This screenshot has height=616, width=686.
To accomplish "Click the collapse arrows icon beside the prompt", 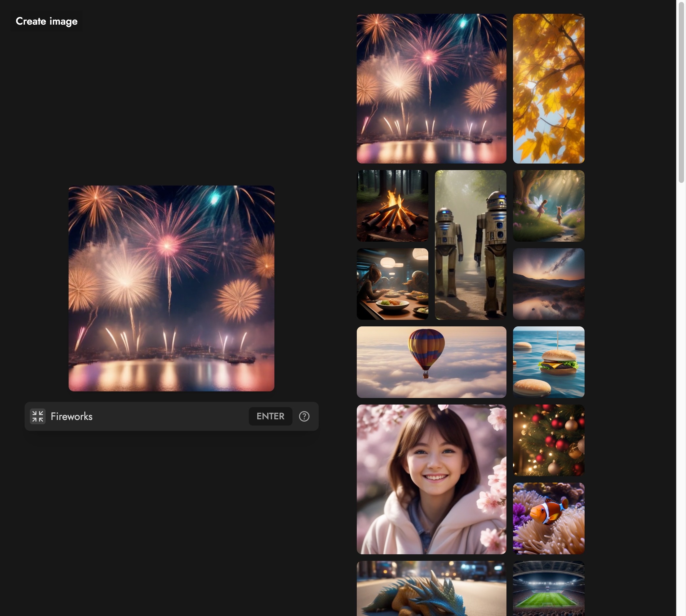I will (x=37, y=416).
